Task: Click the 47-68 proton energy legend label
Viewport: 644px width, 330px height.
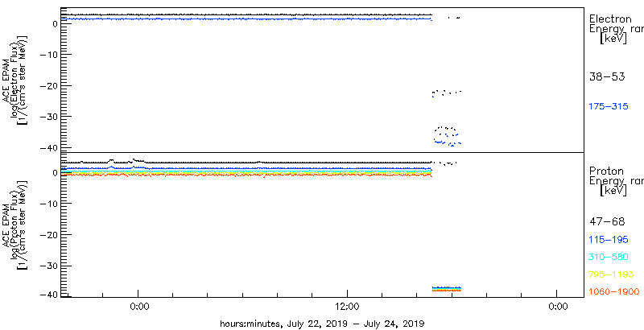Action: coord(607,222)
